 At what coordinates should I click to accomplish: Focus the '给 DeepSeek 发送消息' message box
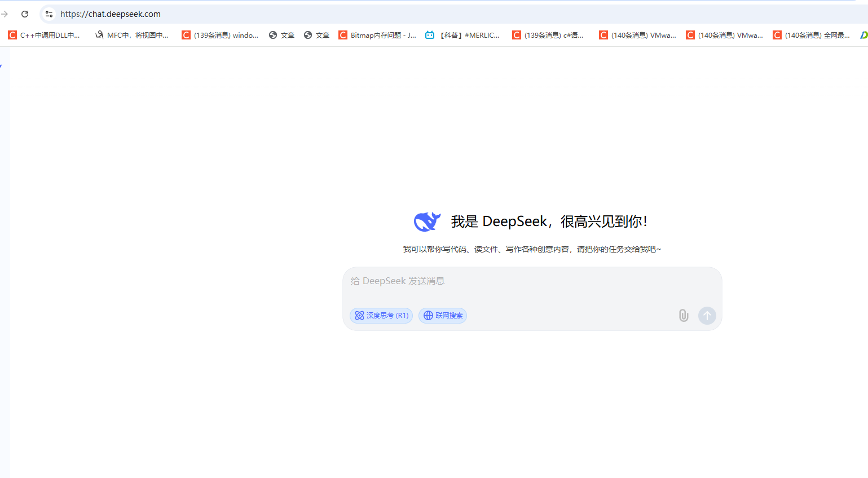click(x=532, y=281)
